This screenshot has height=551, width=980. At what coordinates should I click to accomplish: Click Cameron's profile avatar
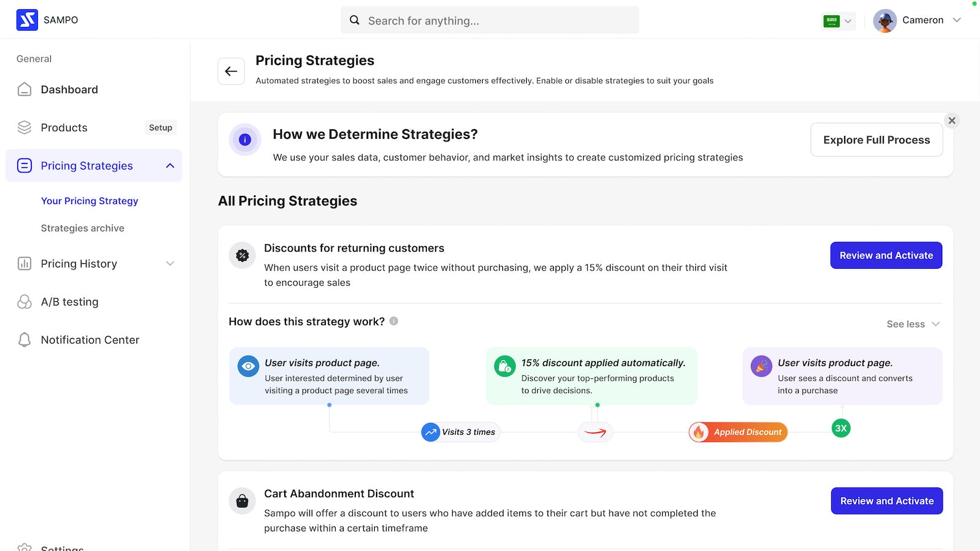point(884,20)
